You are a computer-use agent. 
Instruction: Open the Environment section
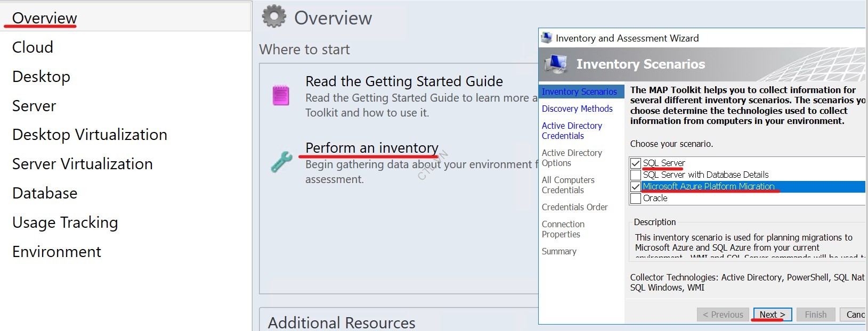point(56,251)
